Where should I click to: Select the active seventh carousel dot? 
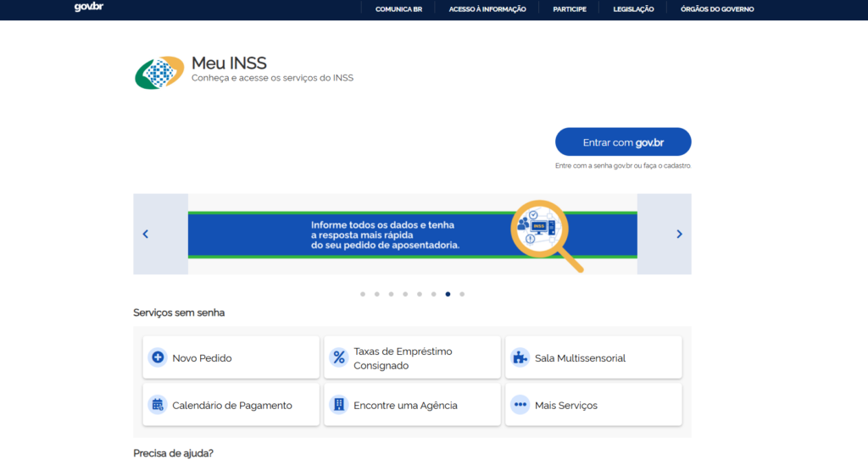tap(448, 294)
